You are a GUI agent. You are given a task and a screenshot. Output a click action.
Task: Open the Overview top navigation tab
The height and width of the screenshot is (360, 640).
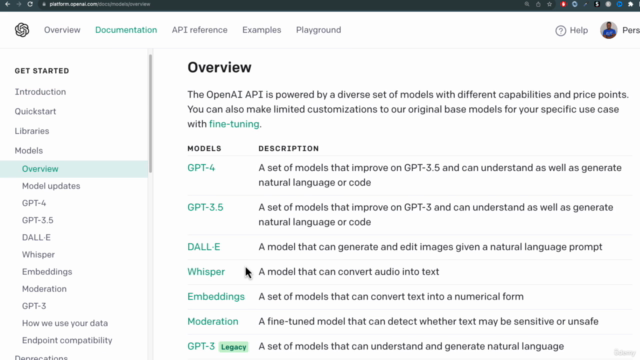click(x=62, y=30)
